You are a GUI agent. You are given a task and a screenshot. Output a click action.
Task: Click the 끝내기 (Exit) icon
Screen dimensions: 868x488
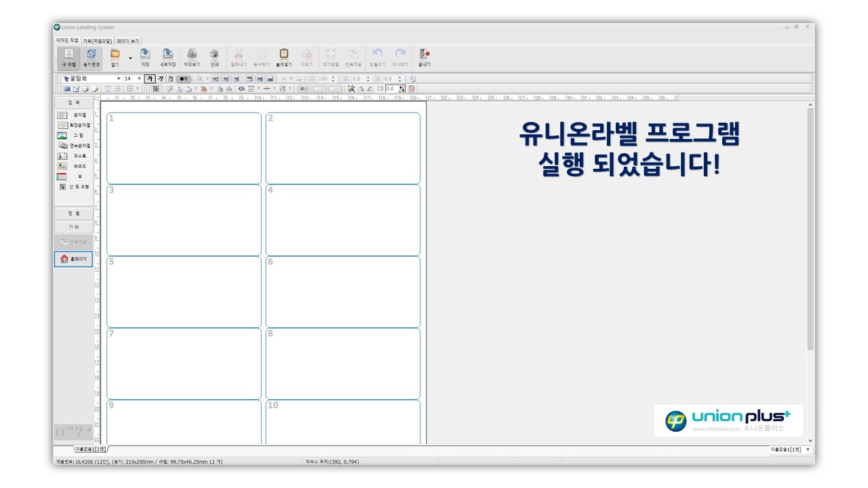pyautogui.click(x=425, y=57)
